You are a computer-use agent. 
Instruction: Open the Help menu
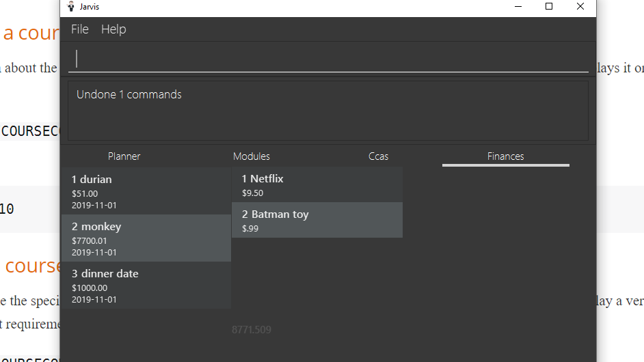[113, 29]
